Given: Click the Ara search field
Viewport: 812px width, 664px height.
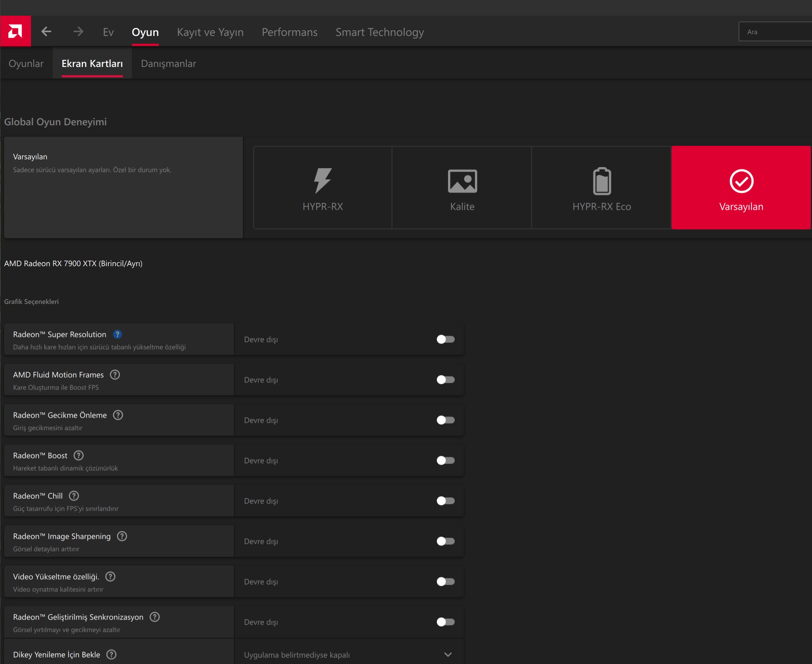Looking at the screenshot, I should (775, 32).
